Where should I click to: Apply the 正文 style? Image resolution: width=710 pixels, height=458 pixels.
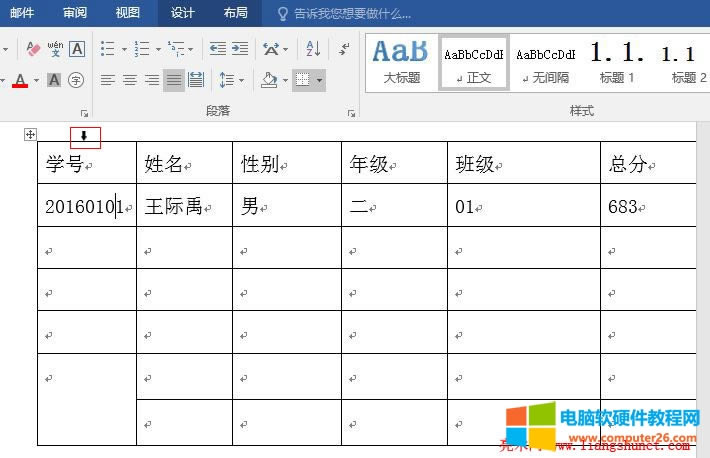(x=474, y=63)
